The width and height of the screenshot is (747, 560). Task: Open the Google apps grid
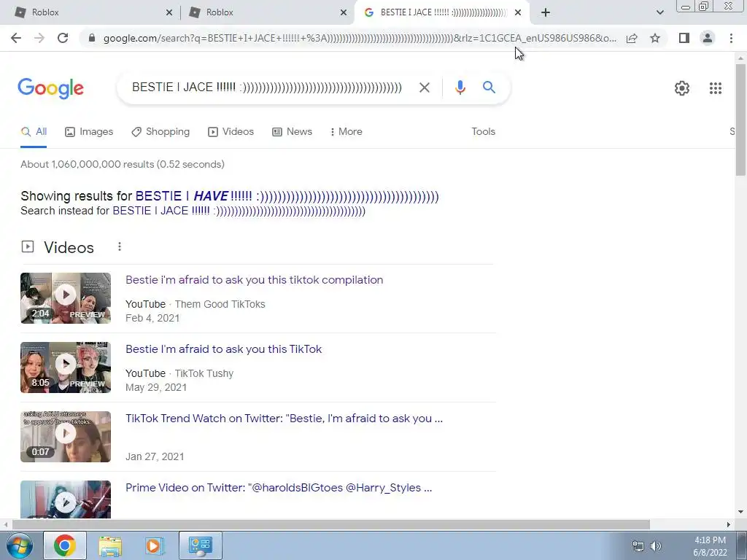715,88
